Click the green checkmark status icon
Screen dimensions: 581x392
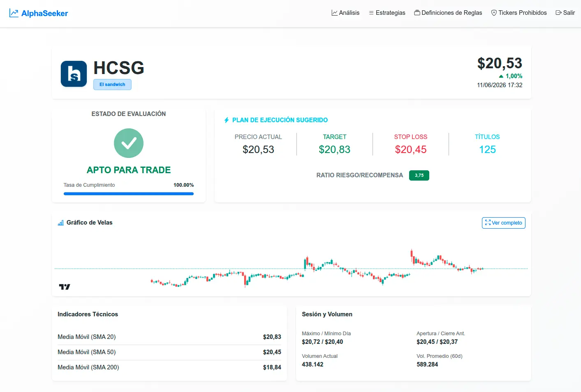[x=129, y=143]
